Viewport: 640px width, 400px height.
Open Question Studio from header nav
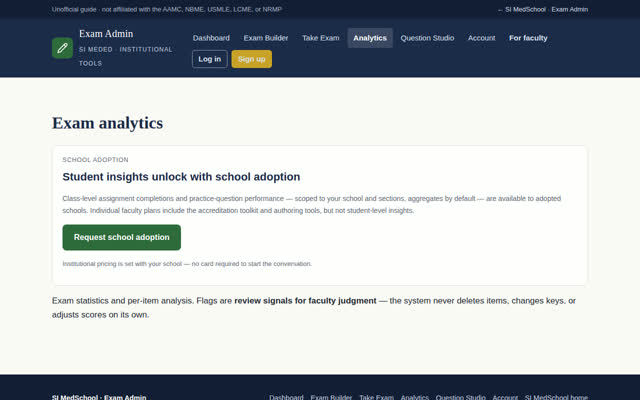click(427, 38)
